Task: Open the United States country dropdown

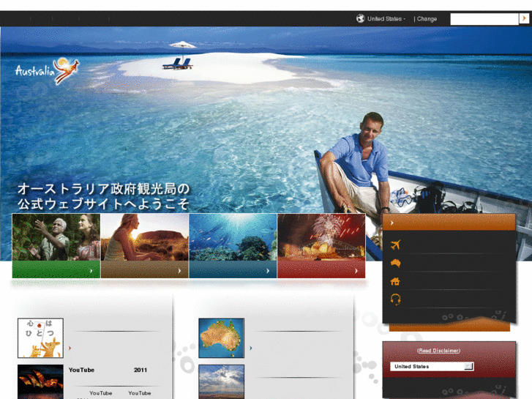Action: pyautogui.click(x=432, y=366)
